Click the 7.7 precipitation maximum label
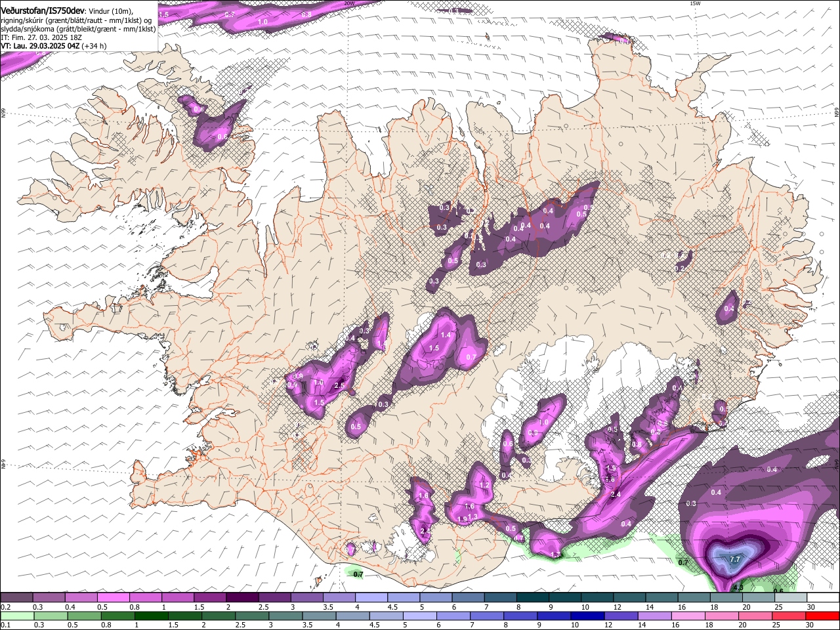Screen dimensions: 840x630 pyautogui.click(x=735, y=559)
